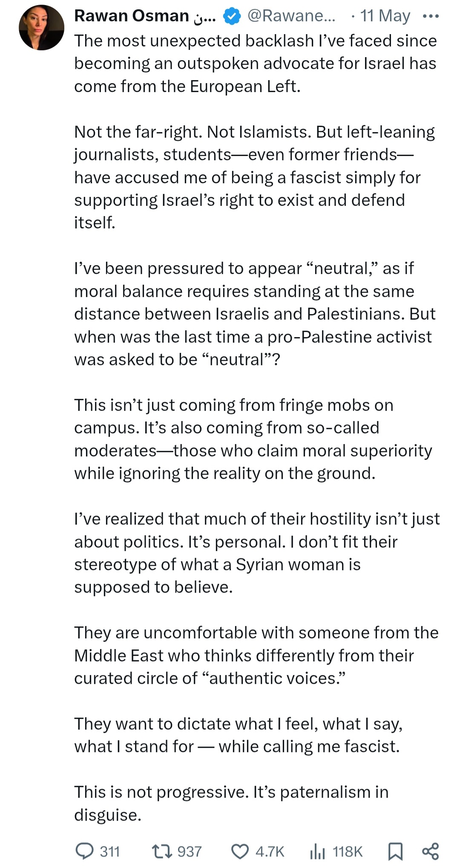Repost using the retweet arrows icon
The image size is (460, 868).
[162, 851]
